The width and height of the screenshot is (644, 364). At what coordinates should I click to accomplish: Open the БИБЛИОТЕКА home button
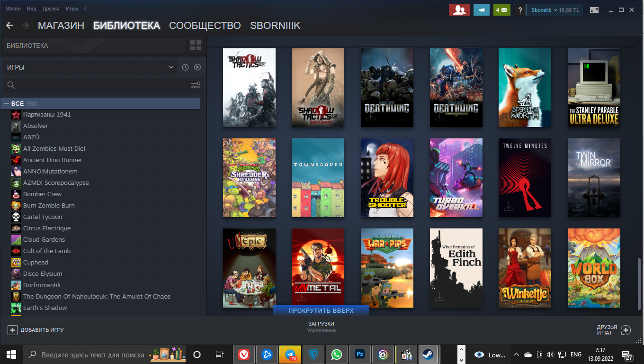click(x=95, y=45)
